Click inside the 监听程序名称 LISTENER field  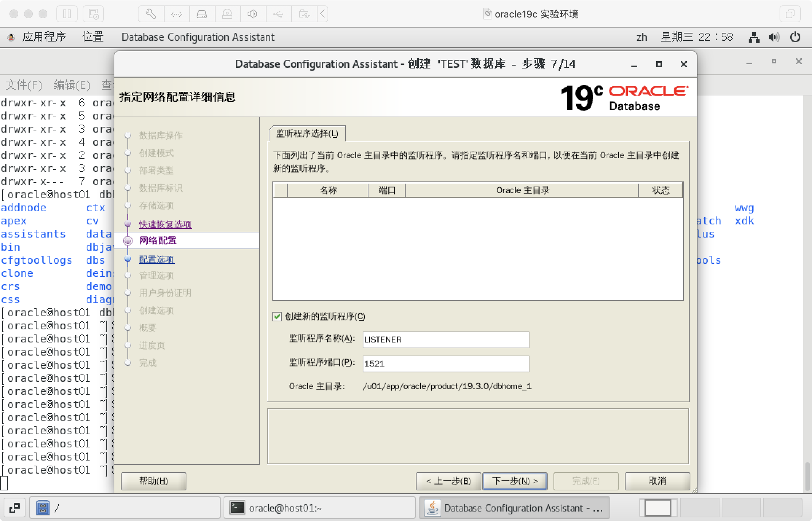point(445,340)
